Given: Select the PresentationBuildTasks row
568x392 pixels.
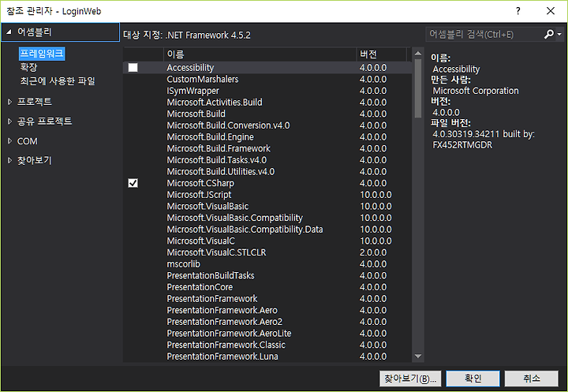Looking at the screenshot, I should pos(267,276).
